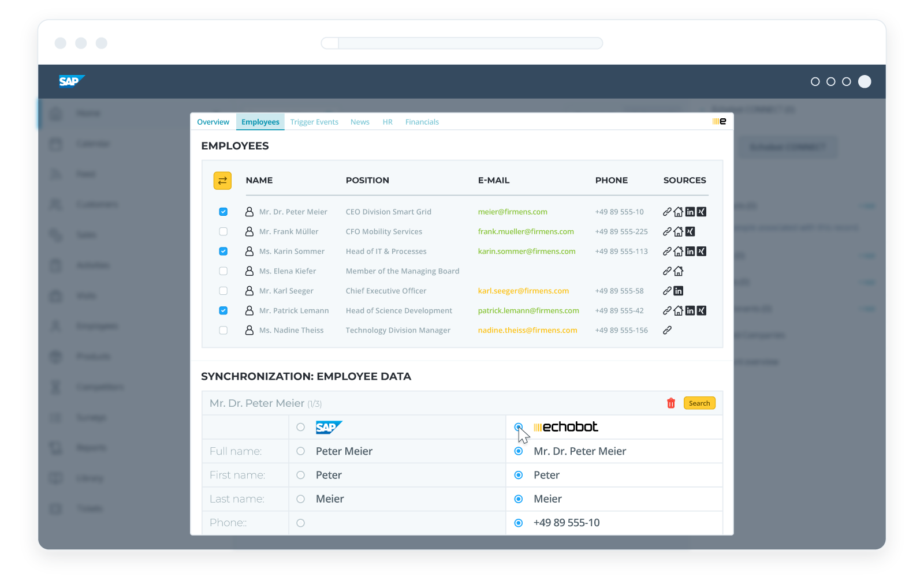Open Patrick Lemann's LinkedIn icon

point(690,310)
